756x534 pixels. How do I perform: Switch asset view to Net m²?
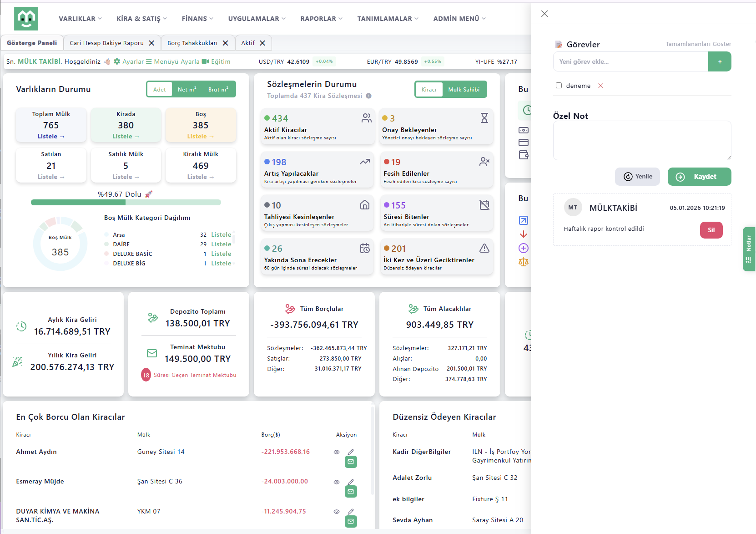[x=187, y=90]
